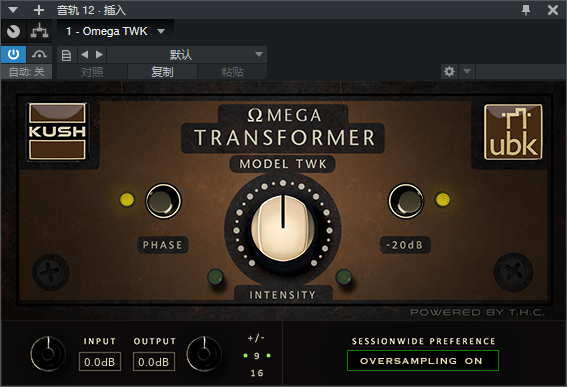The image size is (567, 387).
Task: Click the 复制 copy button
Action: pyautogui.click(x=162, y=72)
